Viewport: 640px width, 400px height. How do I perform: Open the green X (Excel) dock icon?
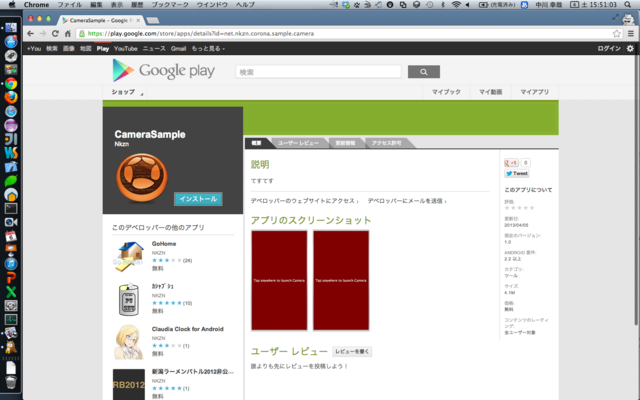point(11,291)
